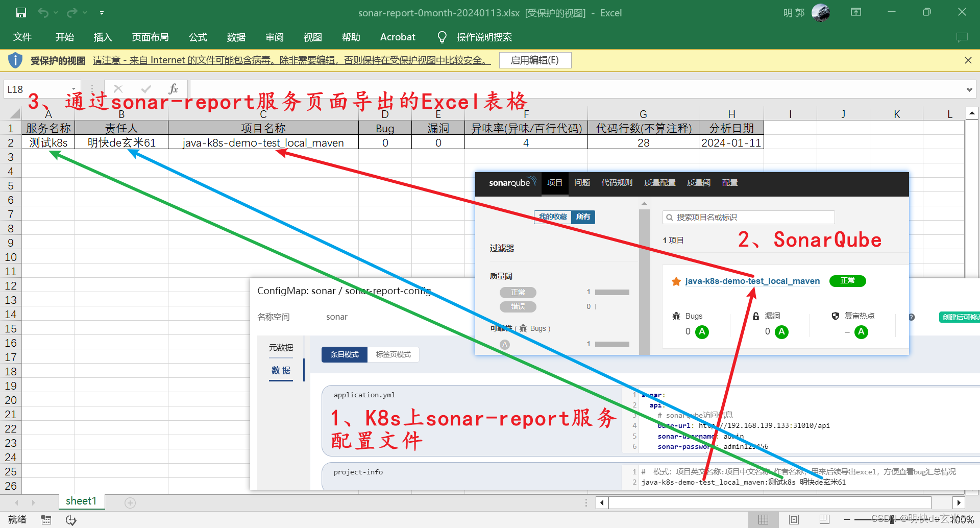Select cell containing 测试k8s
This screenshot has height=528, width=980.
[48, 142]
